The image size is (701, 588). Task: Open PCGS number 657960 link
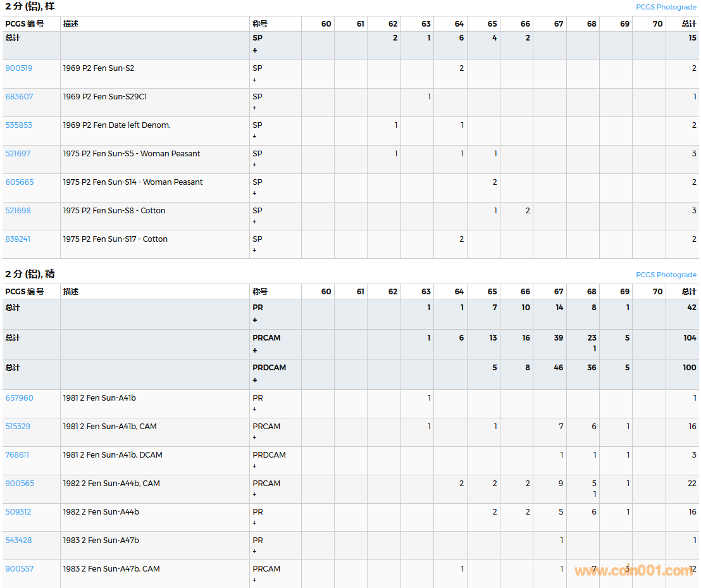pos(19,398)
